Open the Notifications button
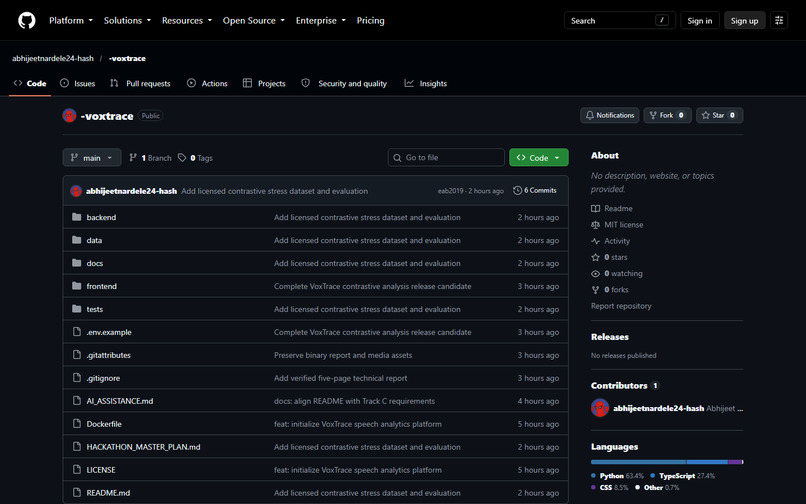Viewport: 806px width, 504px height. 609,115
